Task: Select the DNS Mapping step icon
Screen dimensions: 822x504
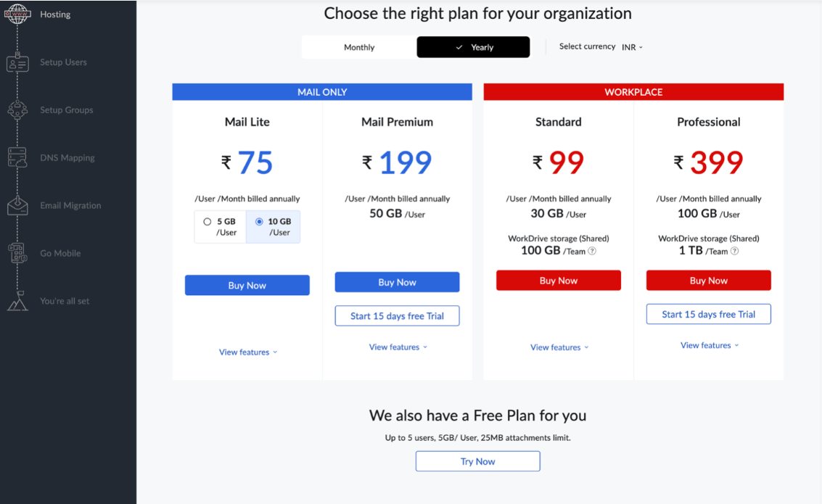Action: pyautogui.click(x=17, y=158)
